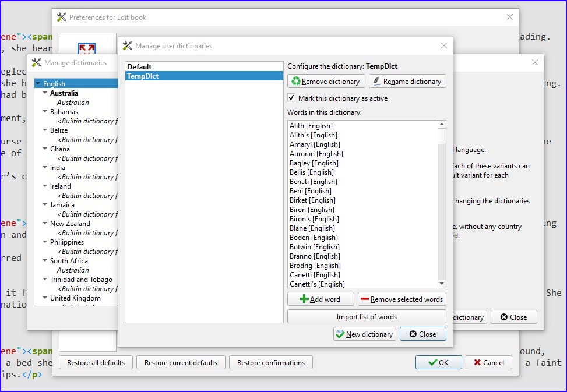Select Australian under South Africa in tree
567x392 pixels.
coord(73,270)
